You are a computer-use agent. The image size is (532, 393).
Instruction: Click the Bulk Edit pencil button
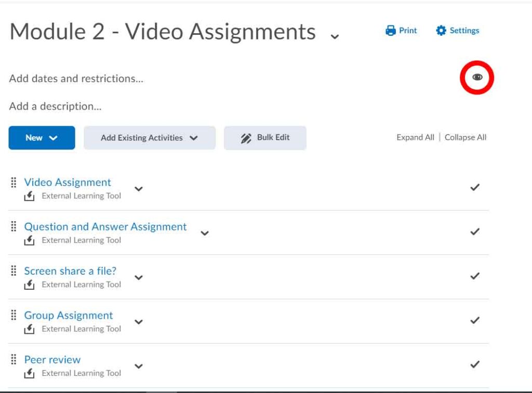(x=265, y=138)
